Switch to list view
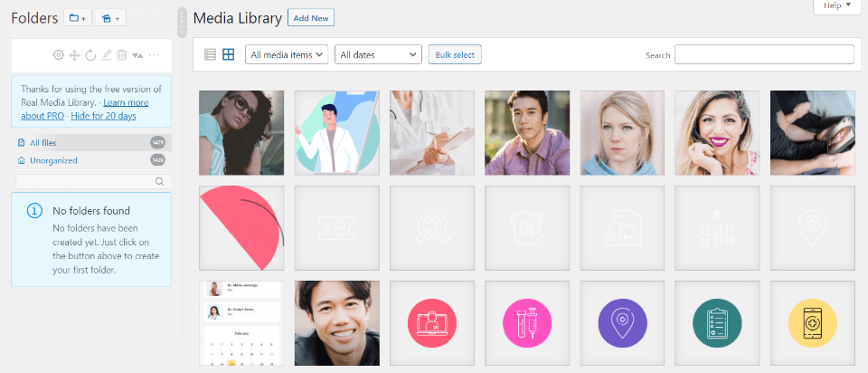This screenshot has width=868, height=373. (x=210, y=54)
